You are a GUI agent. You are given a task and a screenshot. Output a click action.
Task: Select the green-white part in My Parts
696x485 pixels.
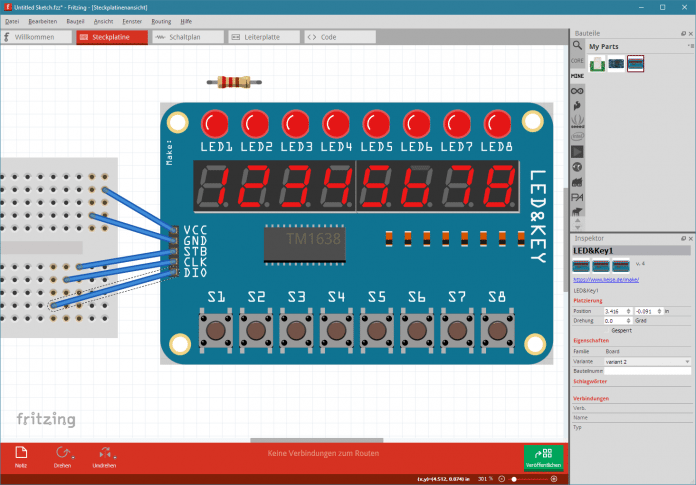click(597, 64)
